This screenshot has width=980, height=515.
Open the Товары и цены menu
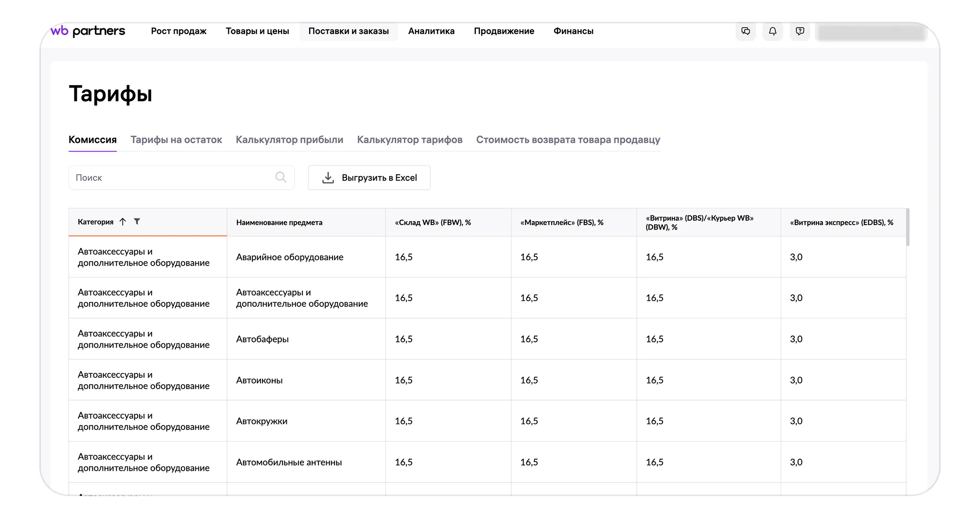click(x=257, y=31)
